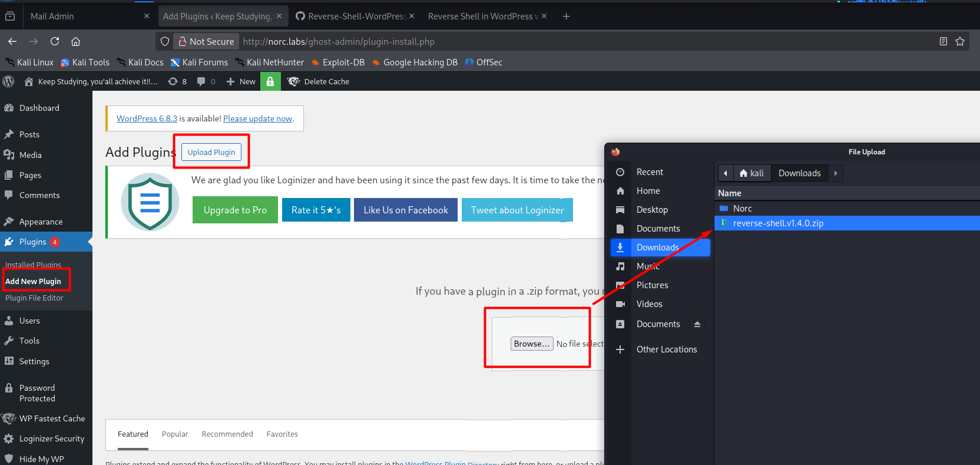Open the Appearance menu
This screenshot has height=465, width=980.
click(x=46, y=222)
